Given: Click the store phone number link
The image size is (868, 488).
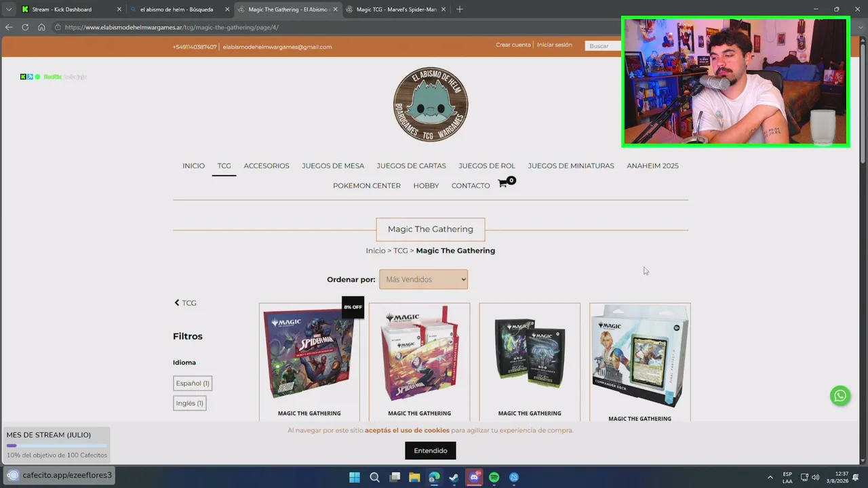Looking at the screenshot, I should point(195,47).
